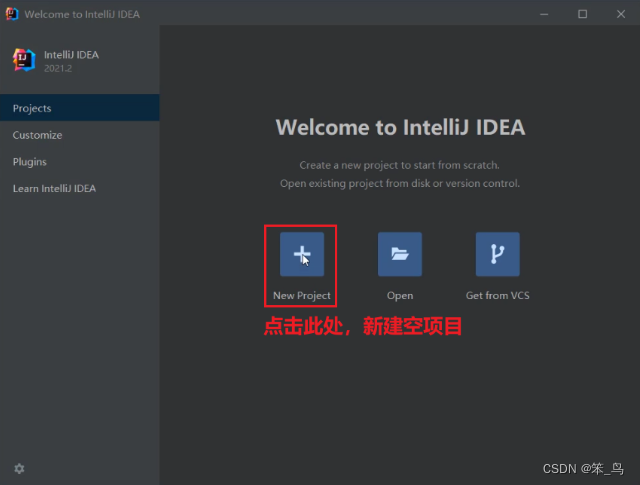The width and height of the screenshot is (640, 485).
Task: Click 'Create a new project' description line
Action: click(x=400, y=165)
